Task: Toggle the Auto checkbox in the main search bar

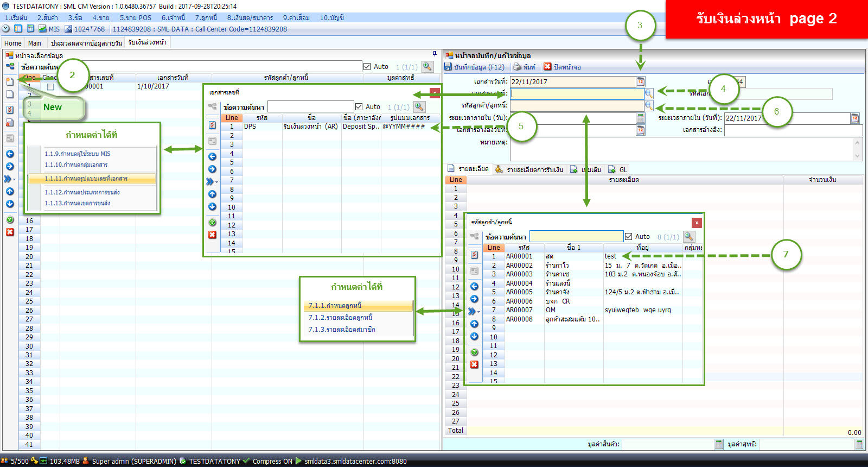Action: point(367,66)
